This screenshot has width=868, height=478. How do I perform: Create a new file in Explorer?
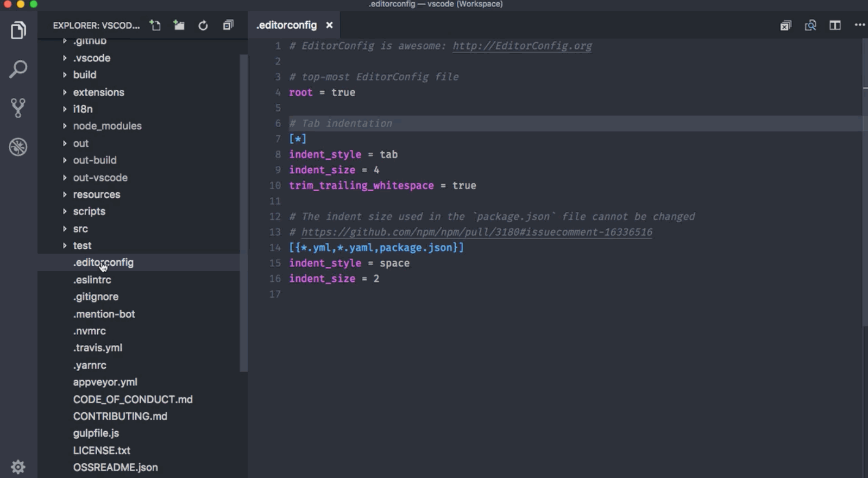tap(155, 26)
